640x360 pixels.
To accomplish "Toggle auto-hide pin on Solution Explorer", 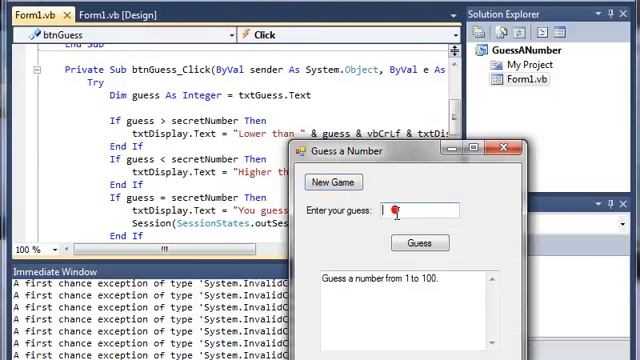I will 611,14.
